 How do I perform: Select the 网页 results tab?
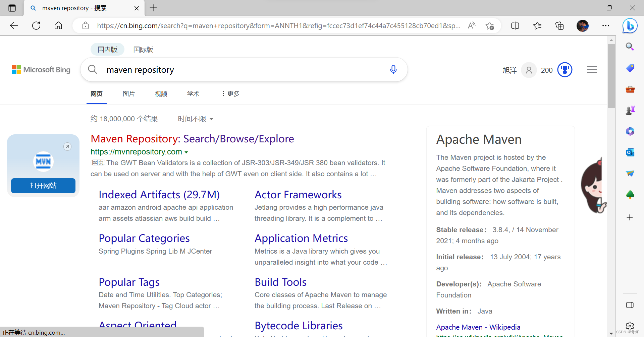pyautogui.click(x=97, y=94)
